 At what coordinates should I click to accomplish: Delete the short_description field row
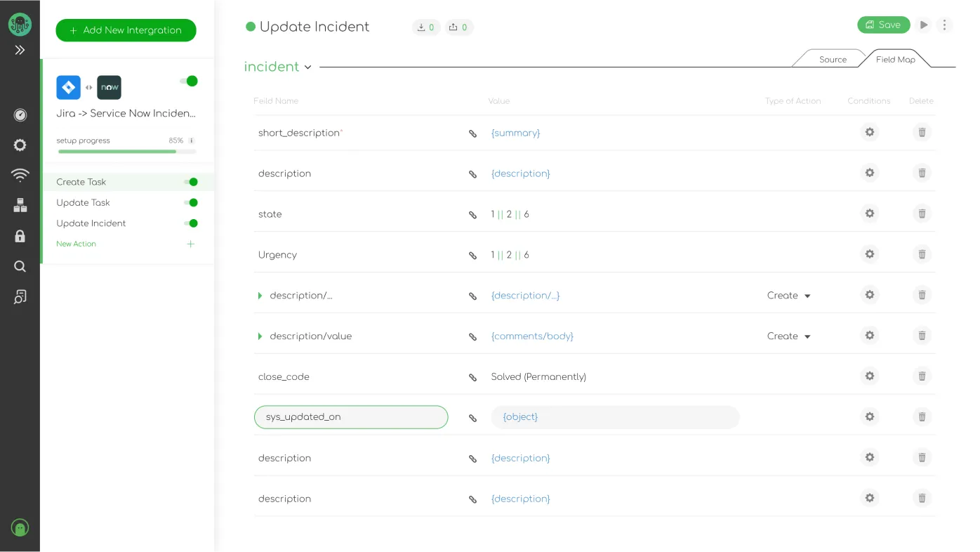922,132
